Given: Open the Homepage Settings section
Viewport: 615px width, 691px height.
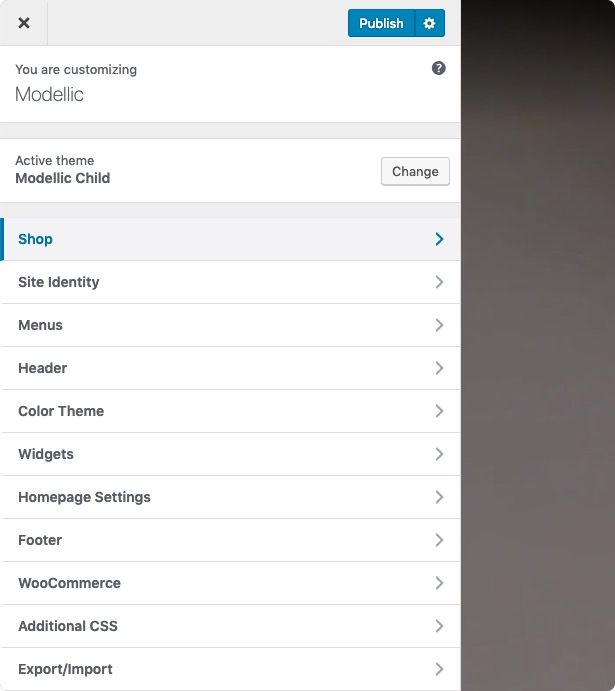Looking at the screenshot, I should click(230, 497).
